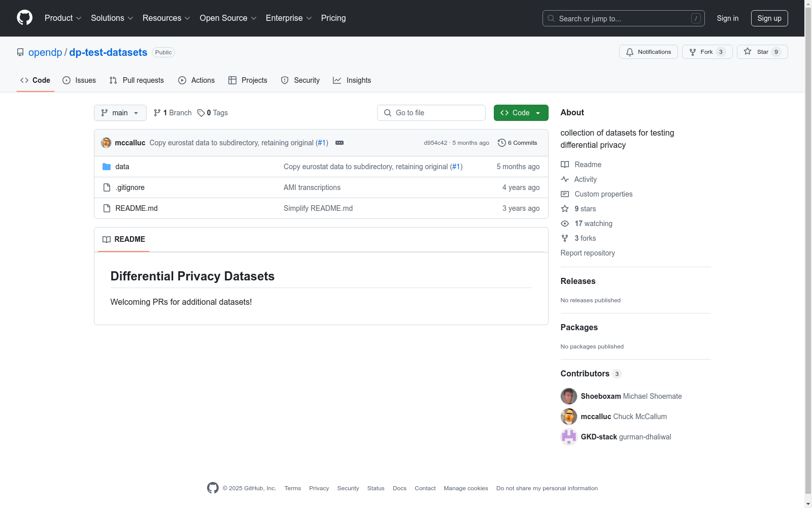
Task: Switch to the Security tab
Action: (300, 80)
